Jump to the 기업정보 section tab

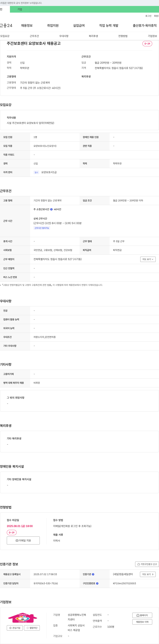pyautogui.click(x=152, y=36)
